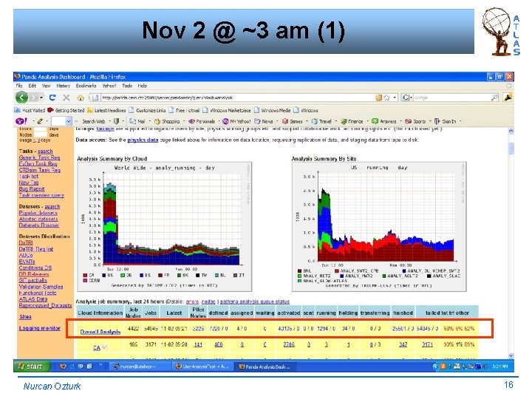Open My Yahoo! toolbar button
The width and height of the screenshot is (532, 399).
click(236, 121)
